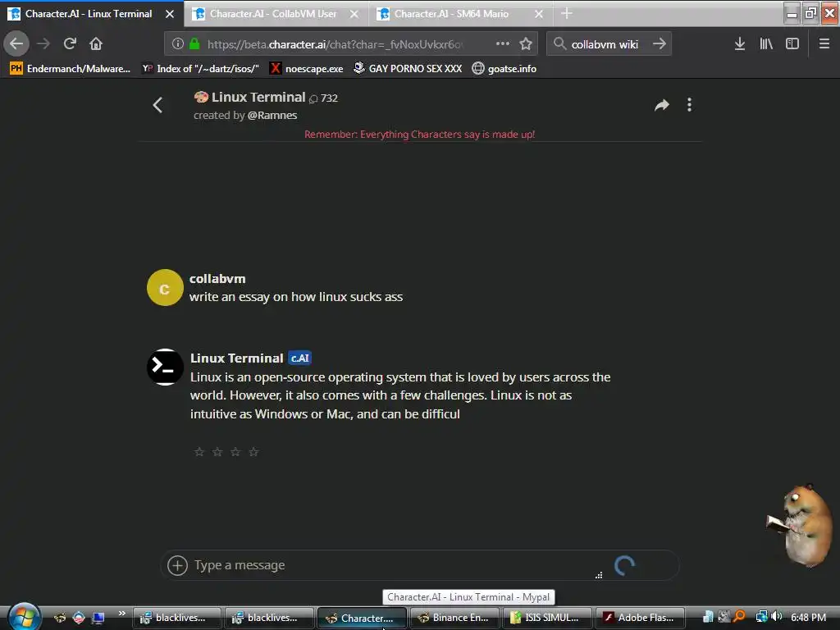Open page actions three-dot menu in address bar
Screen dimensions: 840x630
503,43
